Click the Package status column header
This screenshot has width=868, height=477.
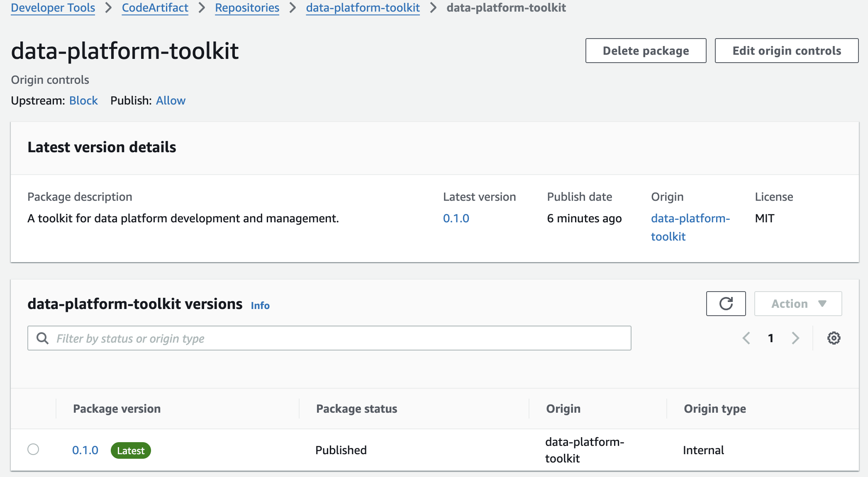pyautogui.click(x=356, y=409)
